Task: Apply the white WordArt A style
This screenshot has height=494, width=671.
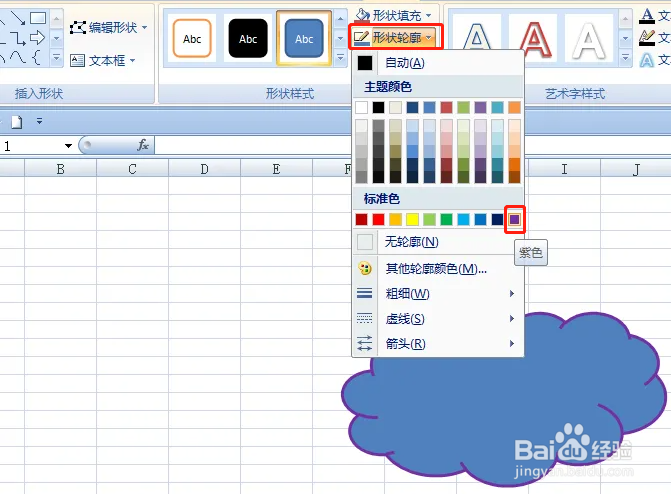Action: click(x=589, y=39)
